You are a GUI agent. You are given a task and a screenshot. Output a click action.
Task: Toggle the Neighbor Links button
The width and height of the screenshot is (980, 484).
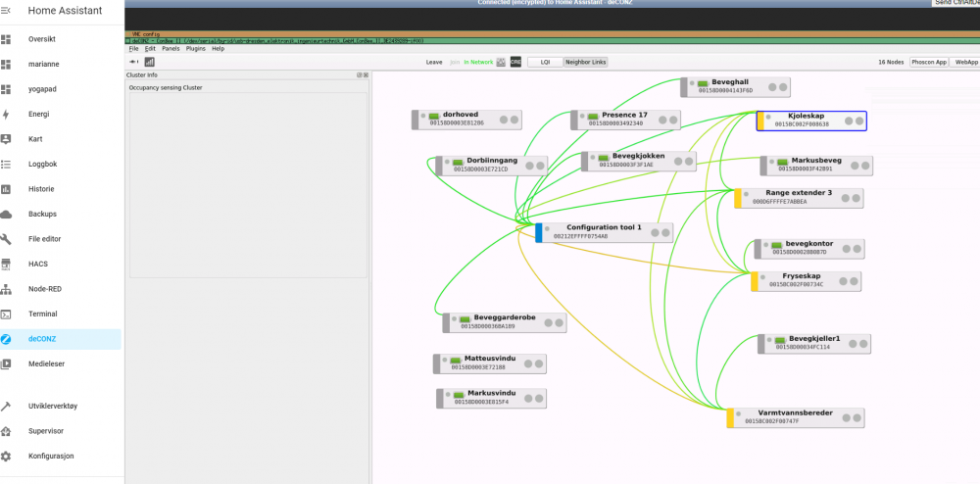point(586,62)
